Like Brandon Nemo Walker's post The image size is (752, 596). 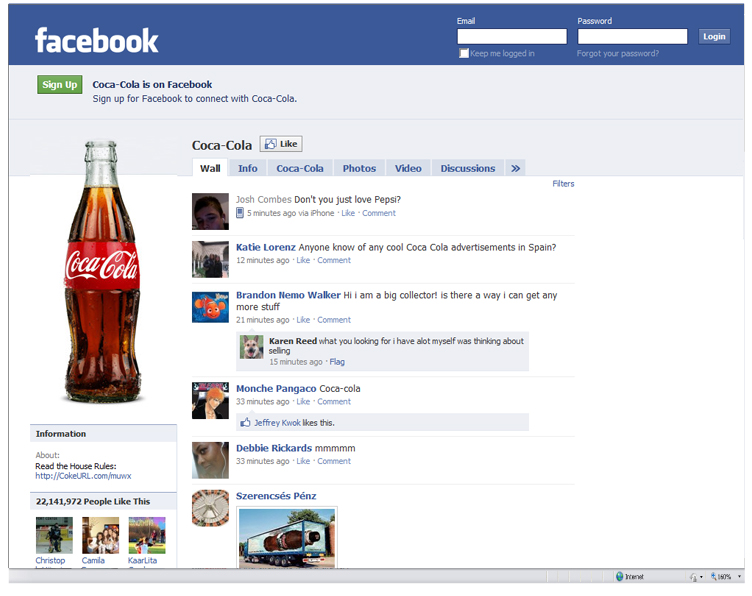click(303, 319)
